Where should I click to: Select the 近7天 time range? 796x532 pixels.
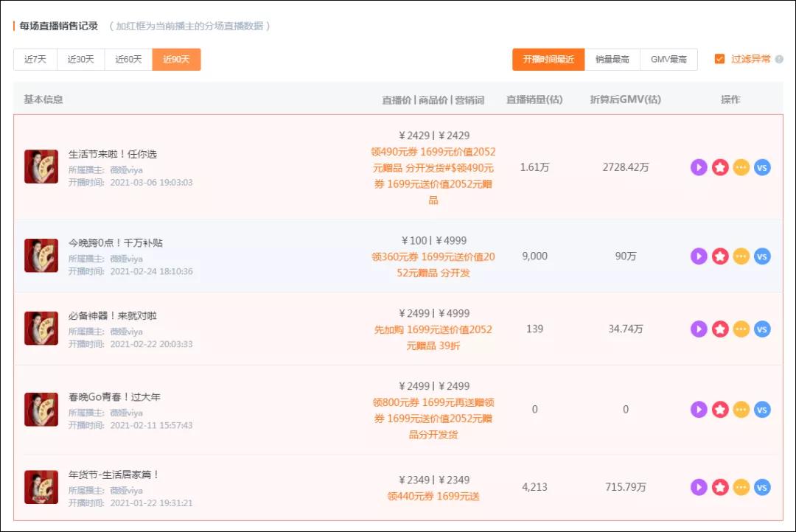pos(35,59)
